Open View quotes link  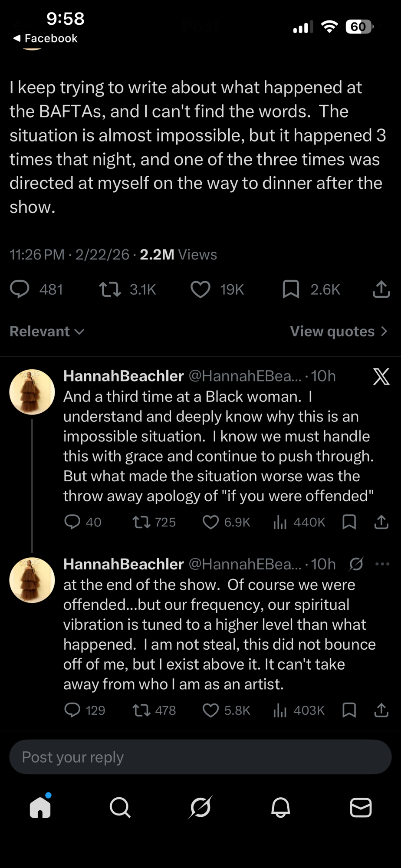(x=339, y=332)
